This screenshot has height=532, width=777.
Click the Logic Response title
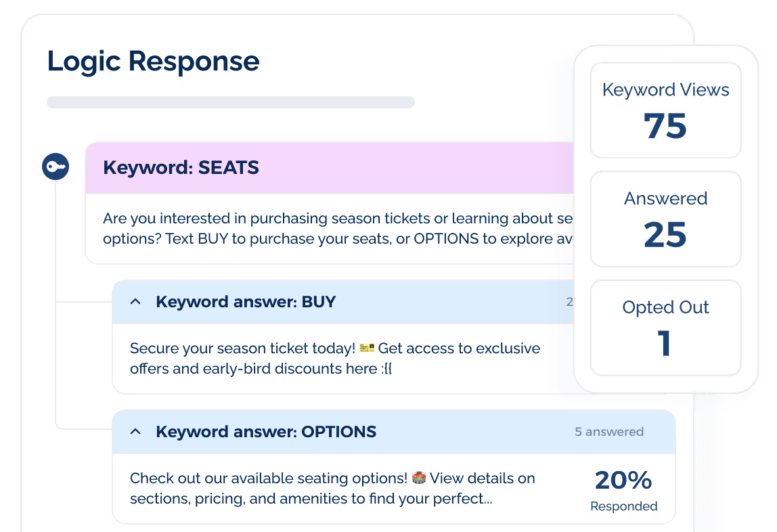tap(152, 61)
